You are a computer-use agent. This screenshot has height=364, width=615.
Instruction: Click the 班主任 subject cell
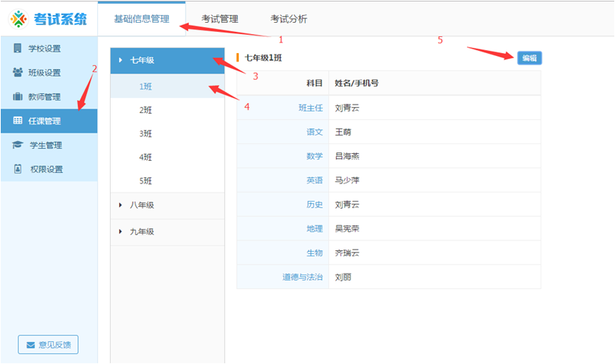[x=283, y=108]
